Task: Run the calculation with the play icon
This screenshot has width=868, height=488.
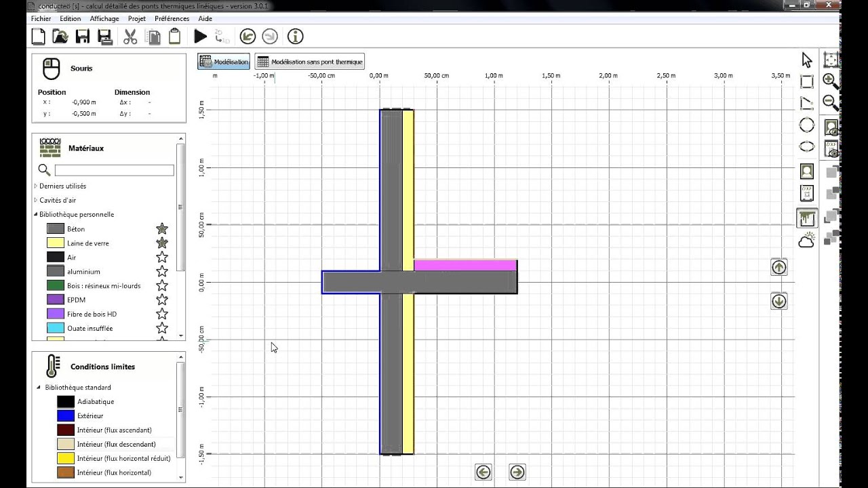Action: tap(201, 37)
